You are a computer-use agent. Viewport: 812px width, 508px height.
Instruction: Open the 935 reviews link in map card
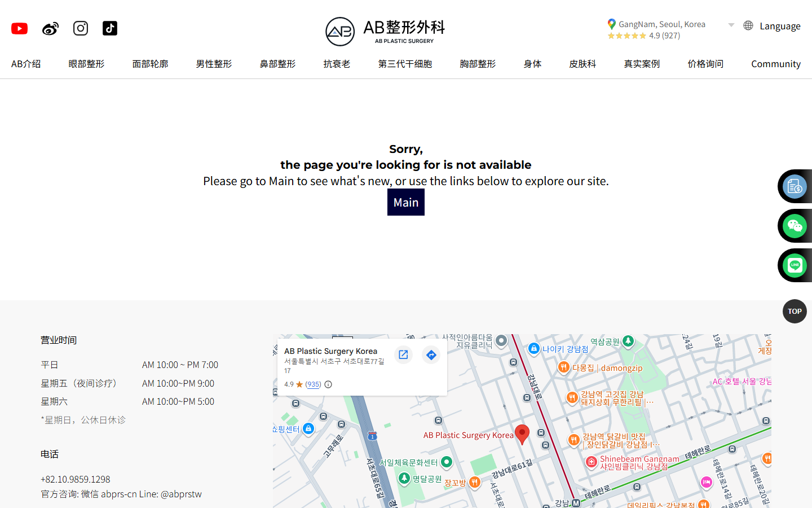(313, 384)
